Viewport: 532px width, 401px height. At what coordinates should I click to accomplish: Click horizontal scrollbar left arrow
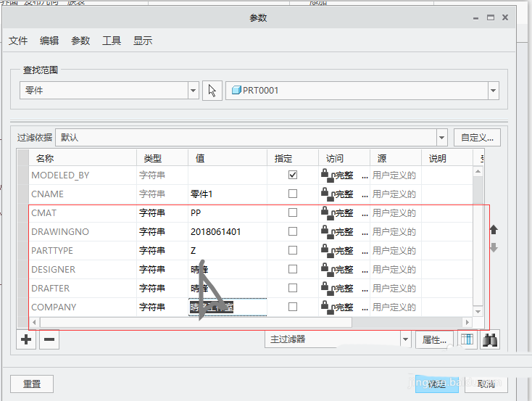(x=34, y=322)
